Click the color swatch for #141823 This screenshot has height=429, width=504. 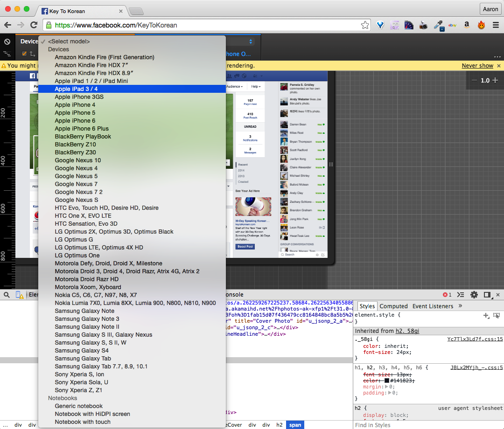tap(387, 381)
